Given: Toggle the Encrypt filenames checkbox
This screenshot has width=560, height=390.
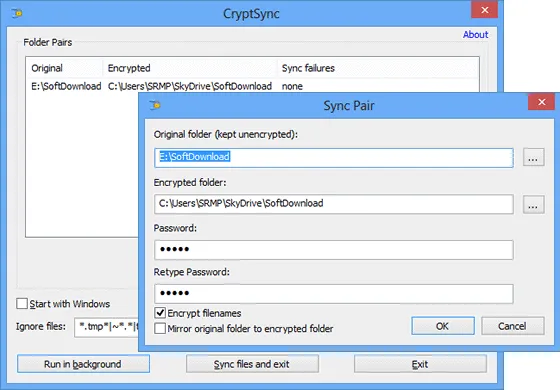Looking at the screenshot, I should (x=160, y=313).
